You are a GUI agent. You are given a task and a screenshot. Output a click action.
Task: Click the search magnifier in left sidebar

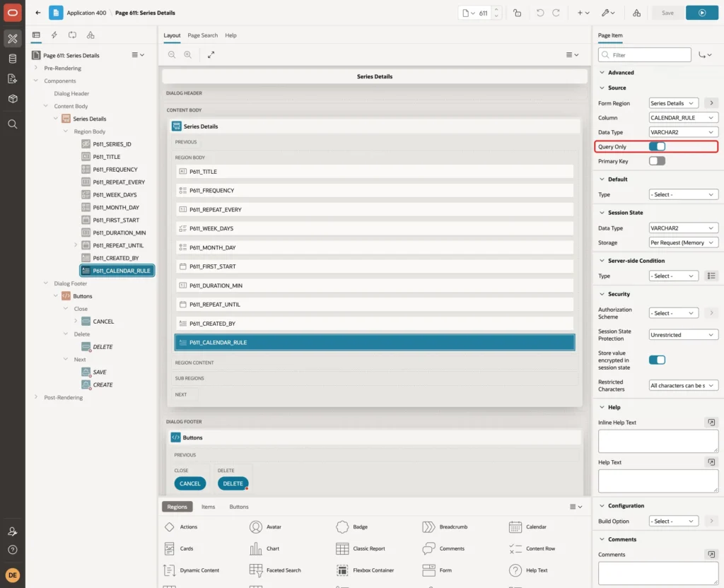[13, 124]
